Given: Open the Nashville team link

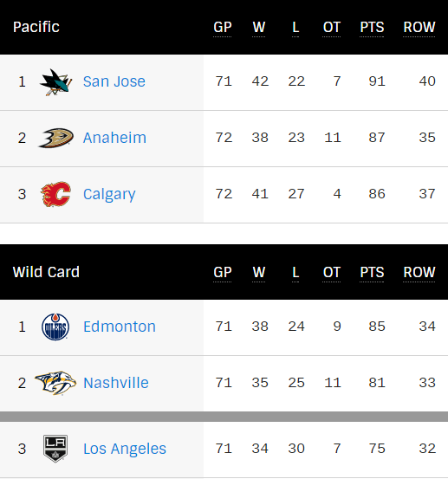Looking at the screenshot, I should [x=116, y=383].
